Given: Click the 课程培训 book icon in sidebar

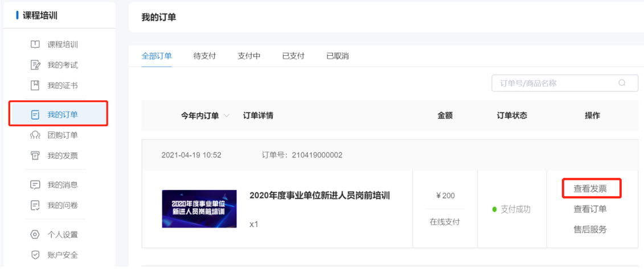Looking at the screenshot, I should pos(35,44).
